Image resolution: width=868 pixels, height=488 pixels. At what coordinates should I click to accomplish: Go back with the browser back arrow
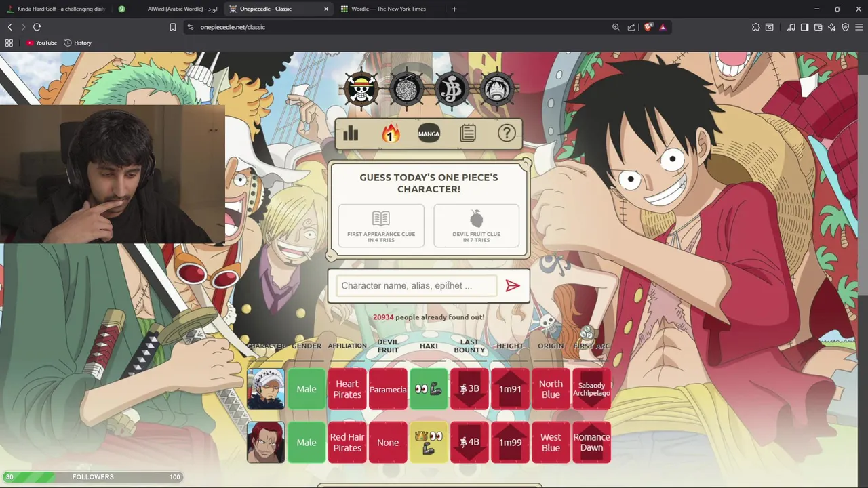pos(9,27)
